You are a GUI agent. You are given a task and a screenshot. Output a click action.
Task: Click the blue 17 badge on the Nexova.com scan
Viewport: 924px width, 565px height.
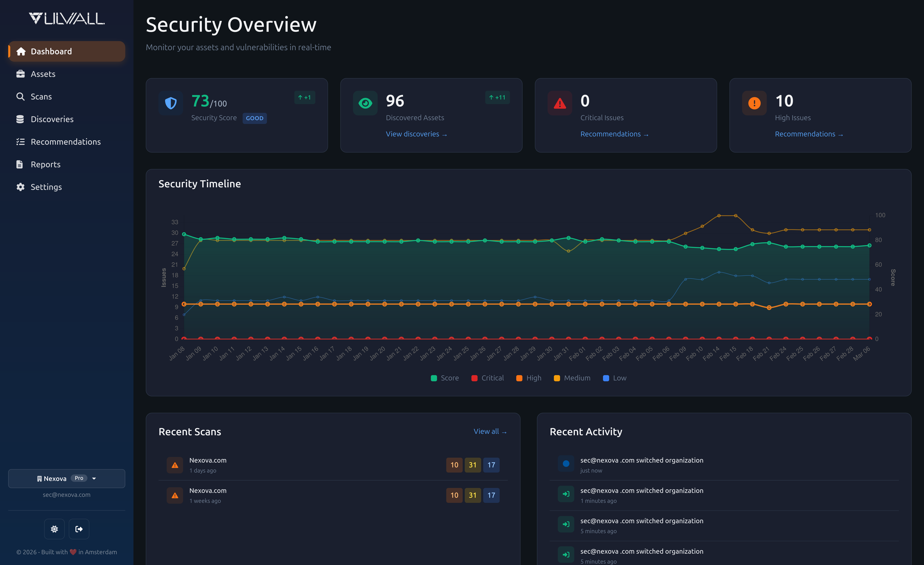pyautogui.click(x=491, y=465)
